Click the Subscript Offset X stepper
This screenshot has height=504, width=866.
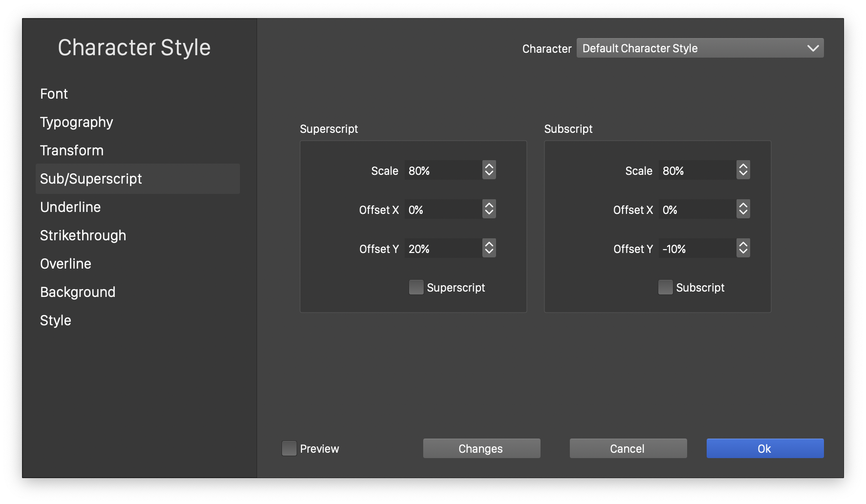pyautogui.click(x=743, y=209)
